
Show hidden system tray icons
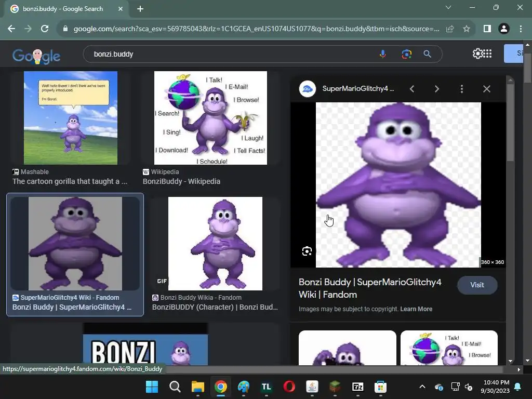pyautogui.click(x=422, y=387)
